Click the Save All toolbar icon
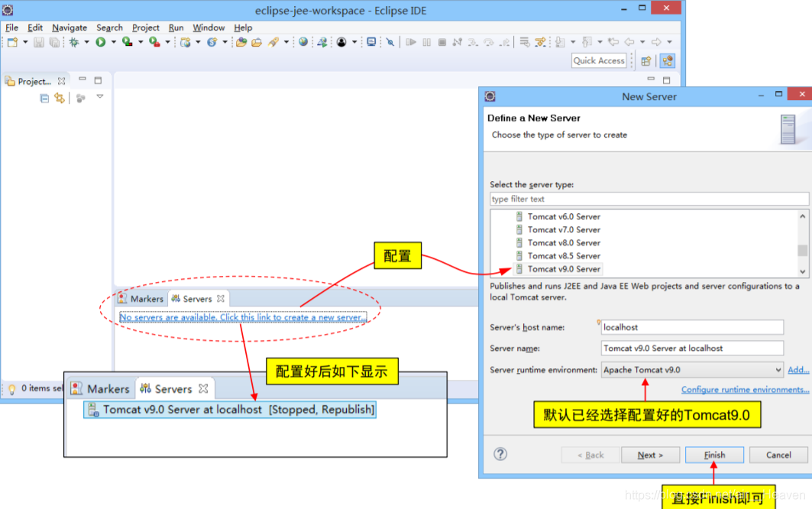Image resolution: width=812 pixels, height=509 pixels. coord(54,43)
